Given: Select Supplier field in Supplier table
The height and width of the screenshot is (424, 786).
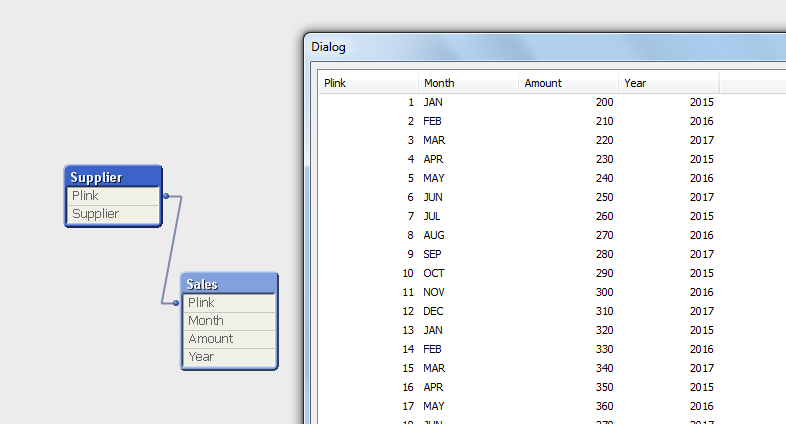Looking at the screenshot, I should 113,214.
